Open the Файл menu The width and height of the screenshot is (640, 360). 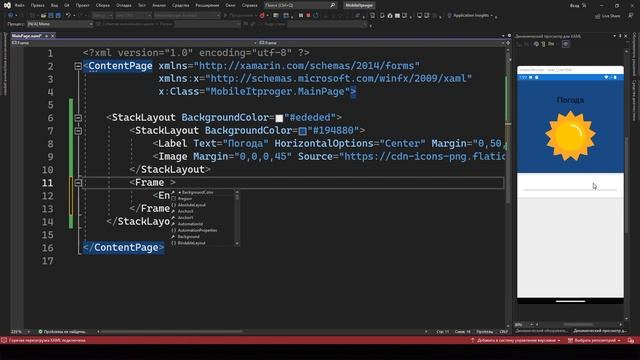pyautogui.click(x=19, y=5)
